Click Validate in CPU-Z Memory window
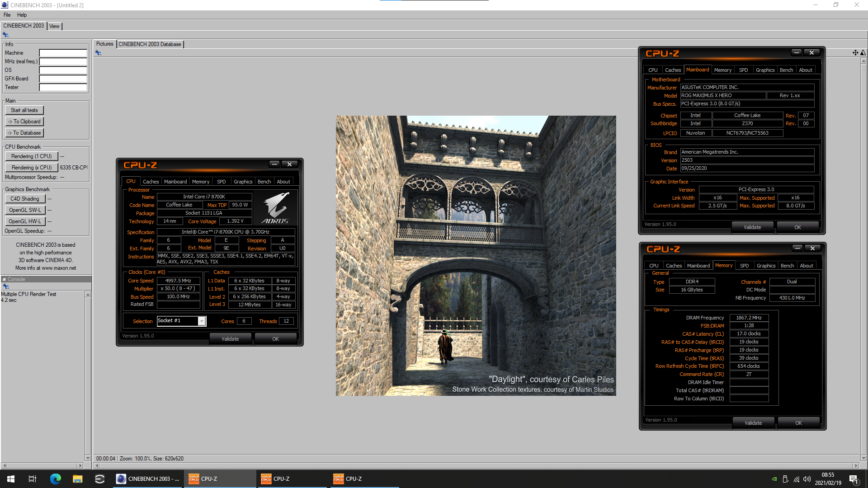The height and width of the screenshot is (488, 868). click(x=753, y=423)
